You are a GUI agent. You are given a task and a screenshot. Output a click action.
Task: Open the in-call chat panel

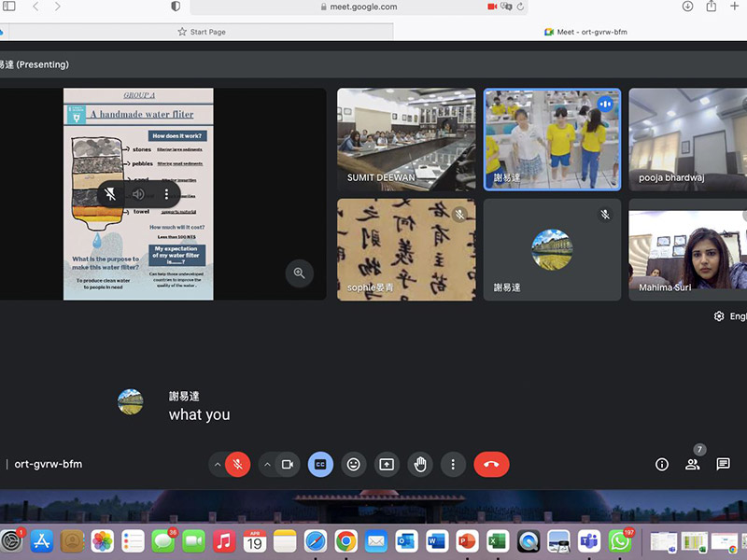(x=723, y=464)
